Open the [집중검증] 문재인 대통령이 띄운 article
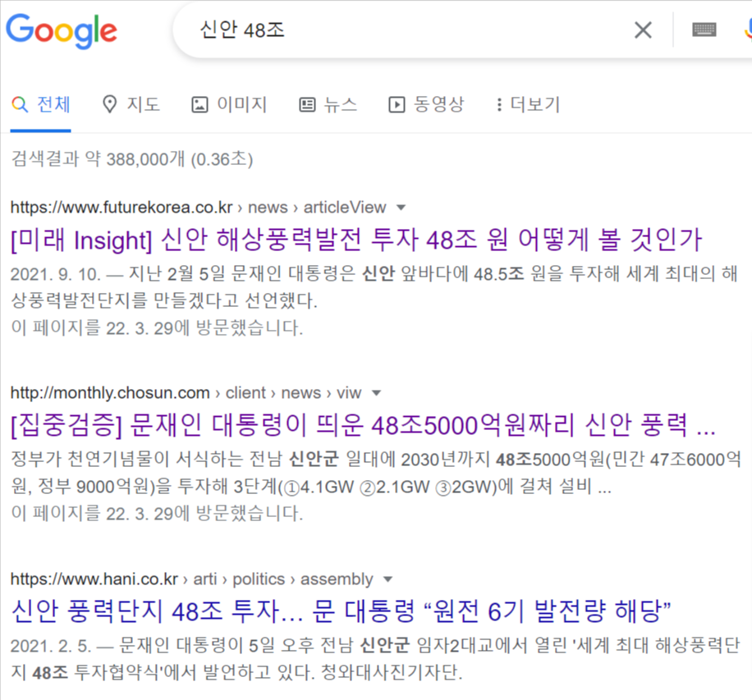752x700 pixels. [x=363, y=425]
